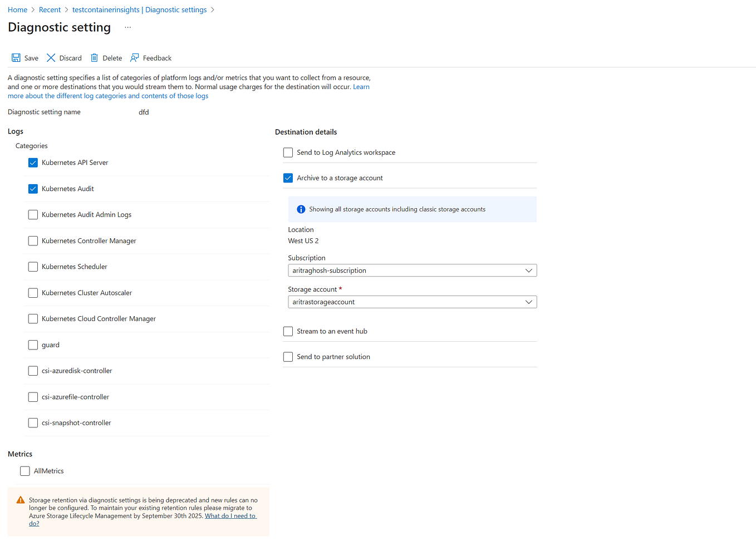The height and width of the screenshot is (546, 756).
Task: Expand the chevron after the Diagnostic settings breadcrumb
Action: point(212,9)
